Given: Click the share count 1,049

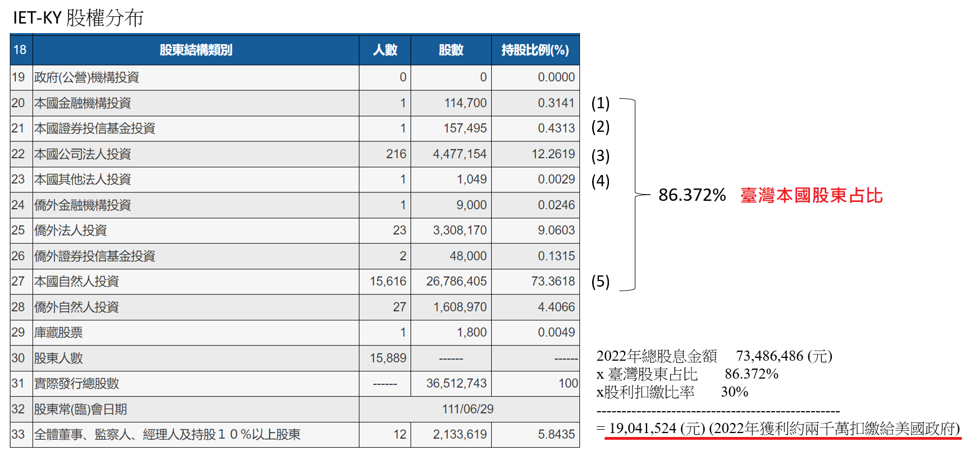Looking at the screenshot, I should pyautogui.click(x=471, y=180).
